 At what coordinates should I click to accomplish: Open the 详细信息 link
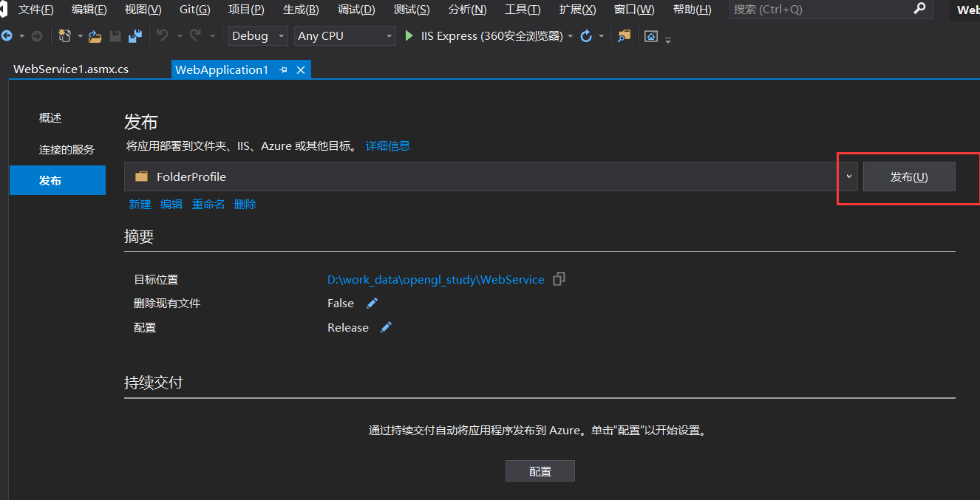coord(387,145)
